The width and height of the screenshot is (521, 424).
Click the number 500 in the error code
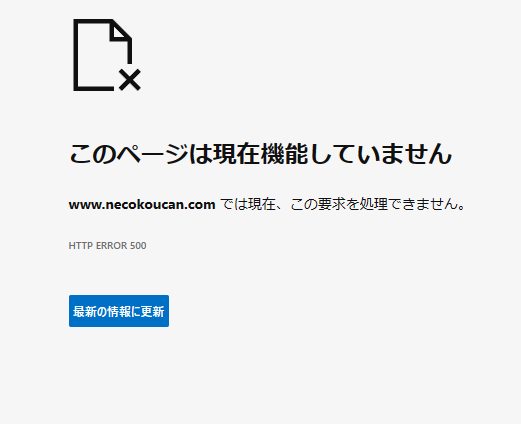pos(138,246)
